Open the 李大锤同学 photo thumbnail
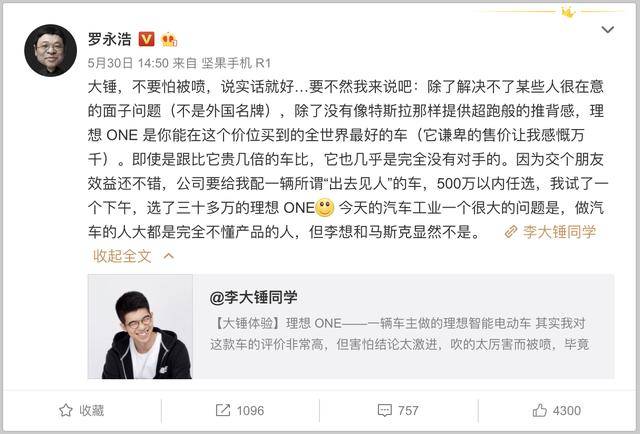 click(x=140, y=327)
